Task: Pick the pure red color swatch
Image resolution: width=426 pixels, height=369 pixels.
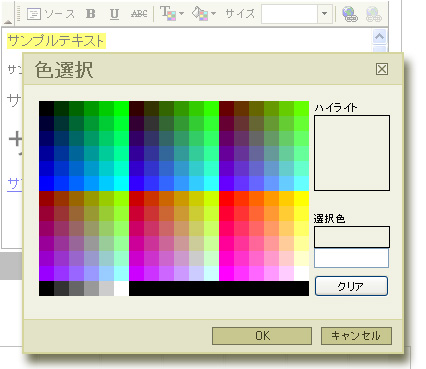Action: pos(226,199)
